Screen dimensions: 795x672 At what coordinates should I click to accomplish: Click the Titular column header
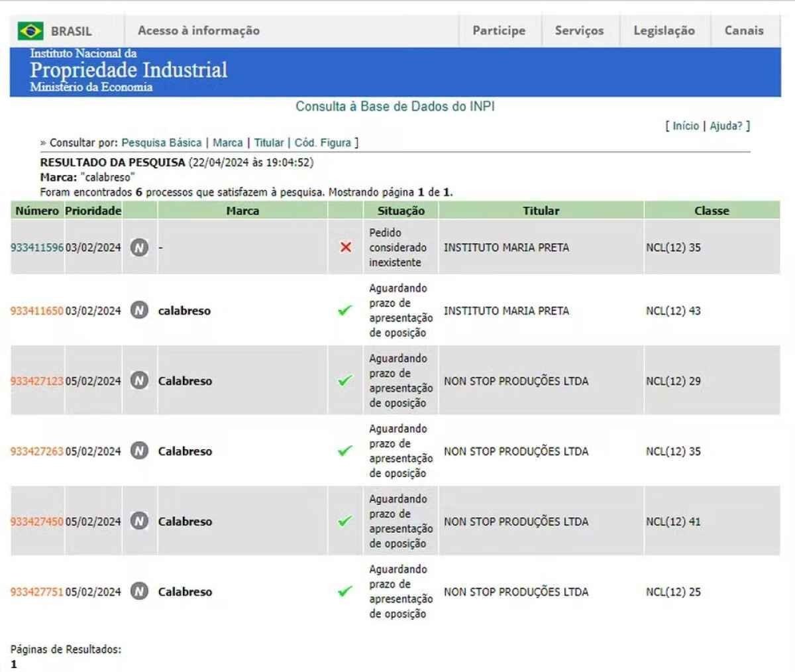541,211
